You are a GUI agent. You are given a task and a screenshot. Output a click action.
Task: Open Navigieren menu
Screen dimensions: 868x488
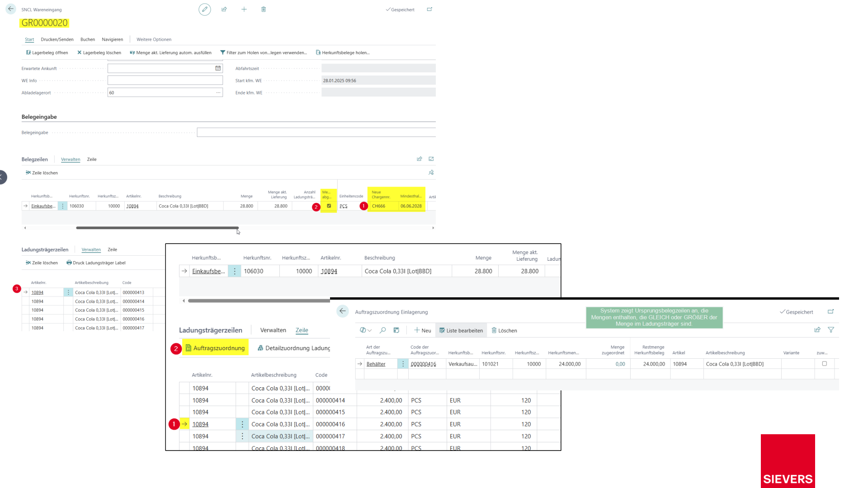click(x=113, y=39)
